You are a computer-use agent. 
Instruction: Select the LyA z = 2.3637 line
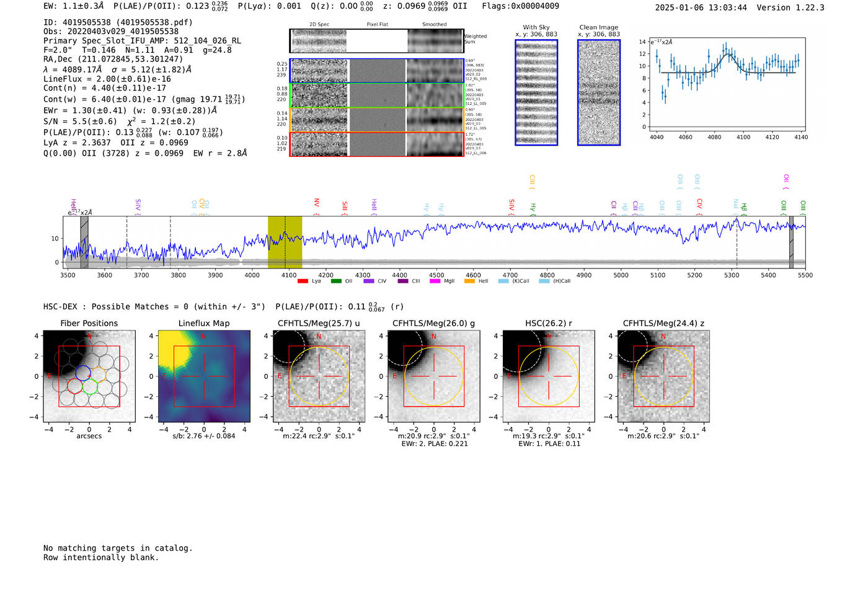point(116,143)
